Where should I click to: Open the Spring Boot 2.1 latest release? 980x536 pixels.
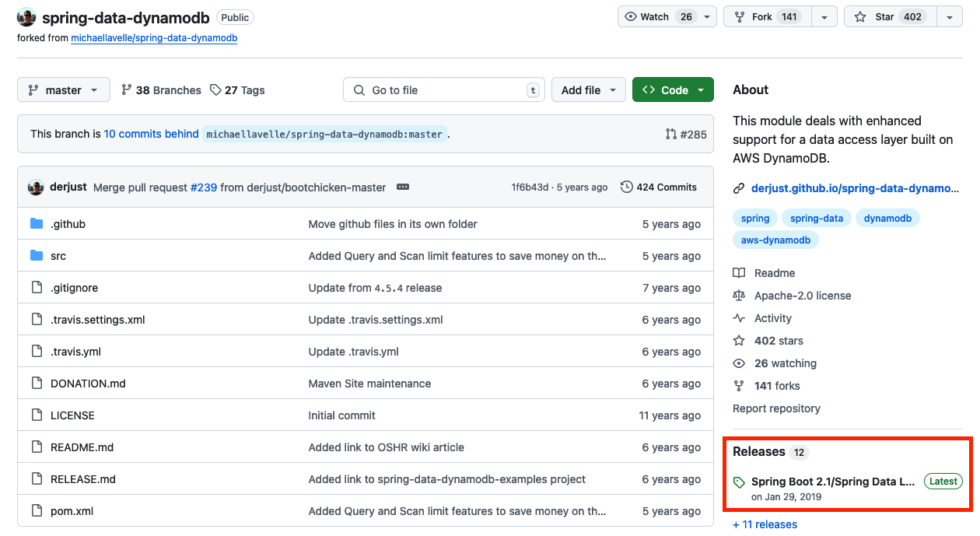pos(833,482)
